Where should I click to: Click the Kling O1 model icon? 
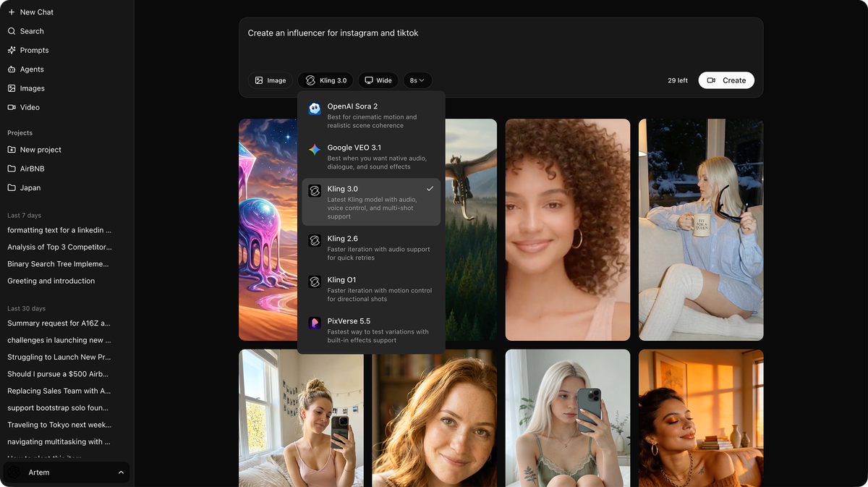coord(315,282)
